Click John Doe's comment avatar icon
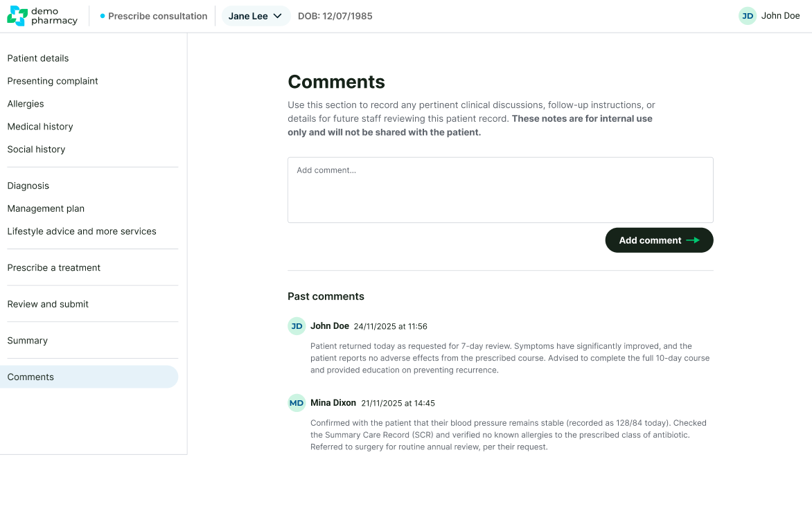This screenshot has width=812, height=511. [297, 326]
